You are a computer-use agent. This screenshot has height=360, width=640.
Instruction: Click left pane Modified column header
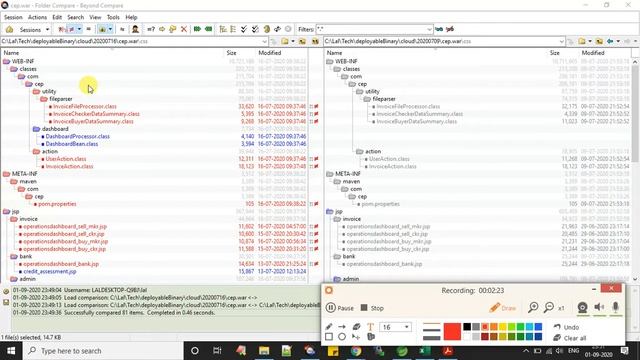pyautogui.click(x=269, y=53)
